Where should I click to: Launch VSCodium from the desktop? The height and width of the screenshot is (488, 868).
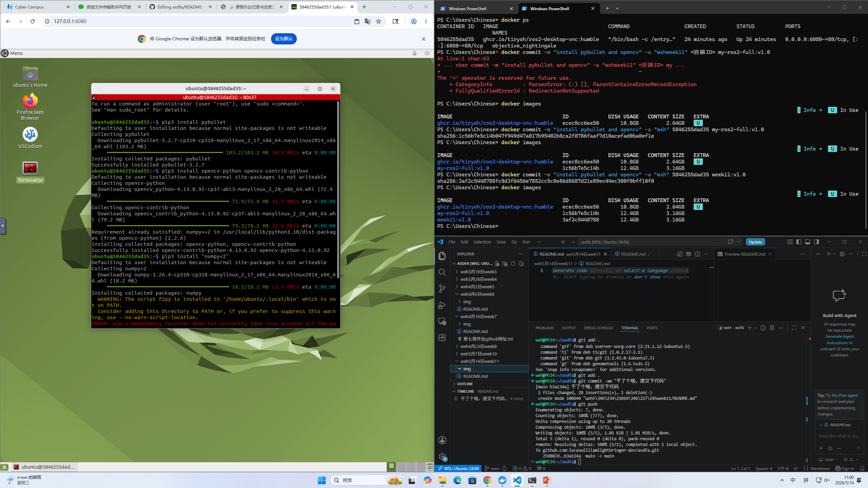click(x=30, y=138)
